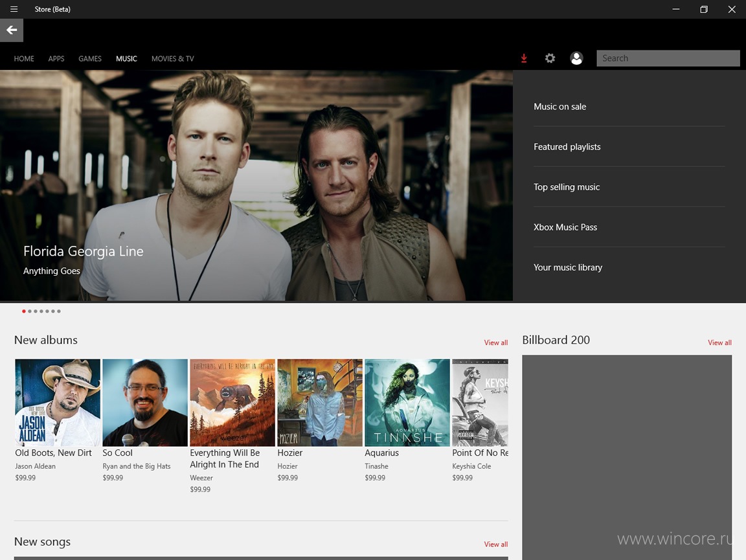View all Billboard 200 entries

tap(719, 342)
